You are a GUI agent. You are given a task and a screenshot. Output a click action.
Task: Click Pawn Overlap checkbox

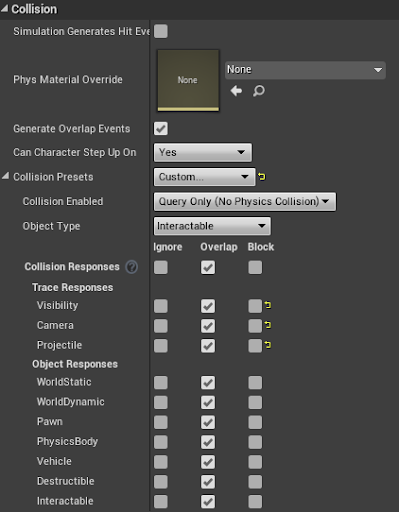208,422
